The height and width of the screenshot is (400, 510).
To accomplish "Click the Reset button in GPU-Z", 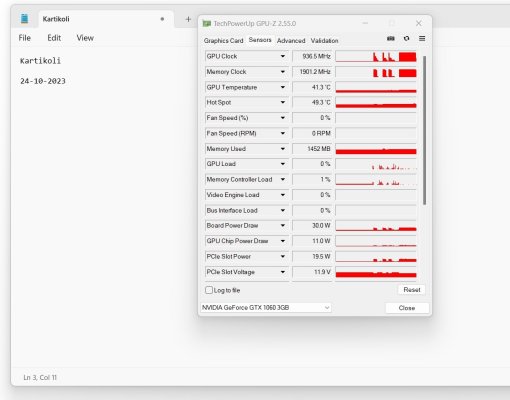I will tap(412, 290).
